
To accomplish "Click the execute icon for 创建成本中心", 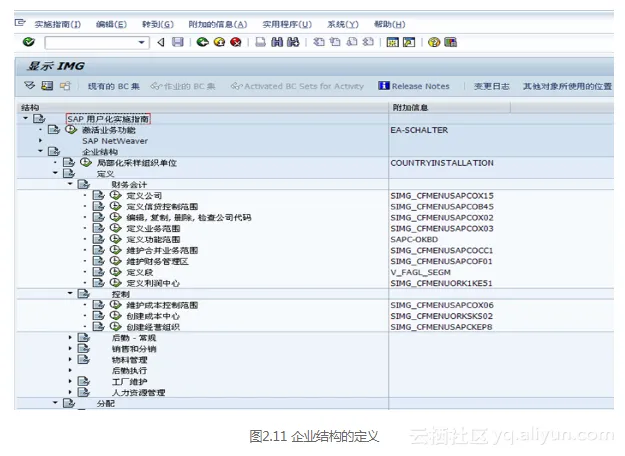I will pyautogui.click(x=116, y=315).
